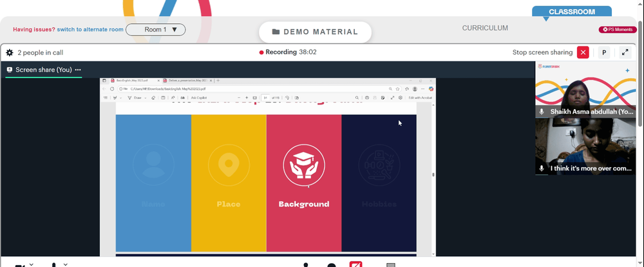The width and height of the screenshot is (644, 267).
Task: Click refresh icon in shared browser
Action: pyautogui.click(x=111, y=89)
